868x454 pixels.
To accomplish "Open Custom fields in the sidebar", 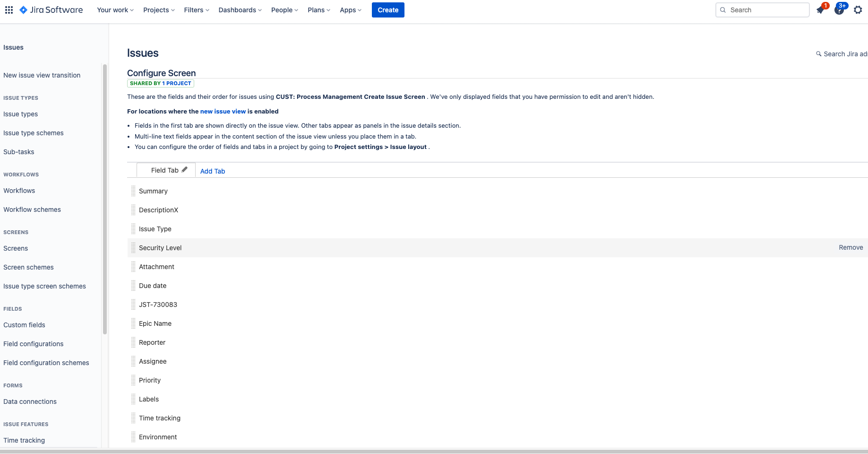I will 25,325.
